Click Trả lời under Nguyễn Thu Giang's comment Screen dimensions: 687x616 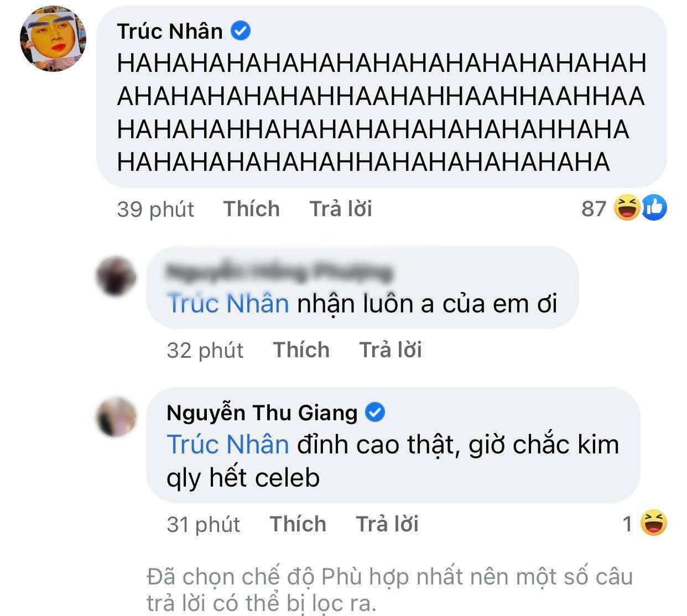(x=387, y=523)
